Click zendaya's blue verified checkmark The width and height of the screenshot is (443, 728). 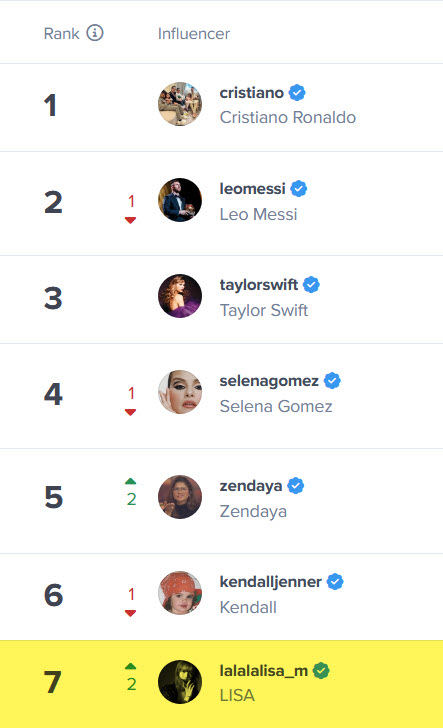click(x=296, y=486)
